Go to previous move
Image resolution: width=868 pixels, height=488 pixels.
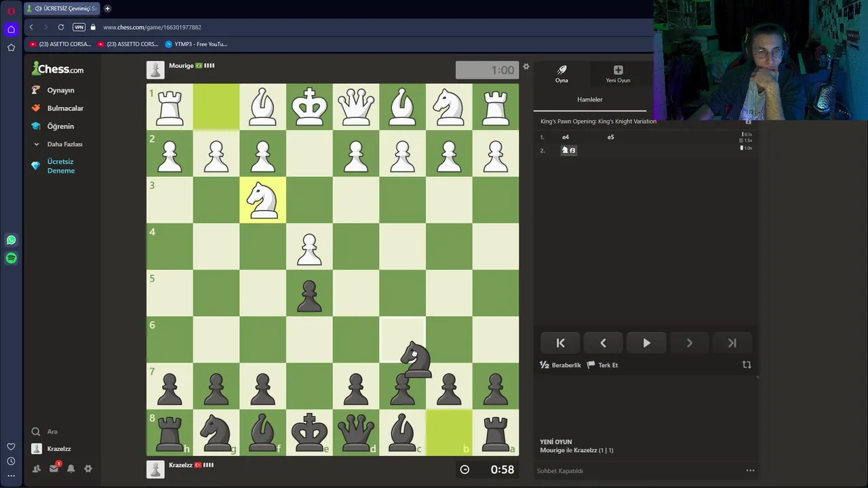click(603, 343)
